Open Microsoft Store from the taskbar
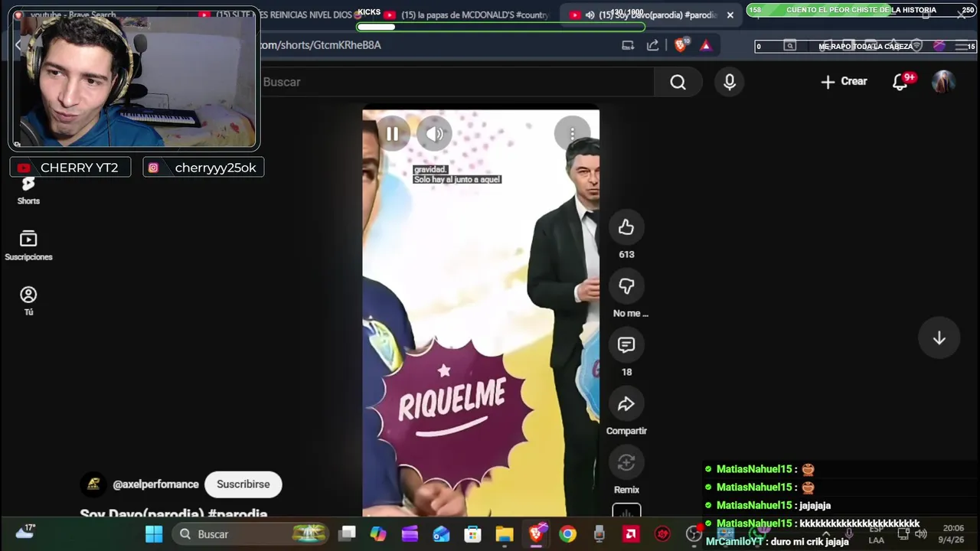The width and height of the screenshot is (980, 551). [x=472, y=534]
